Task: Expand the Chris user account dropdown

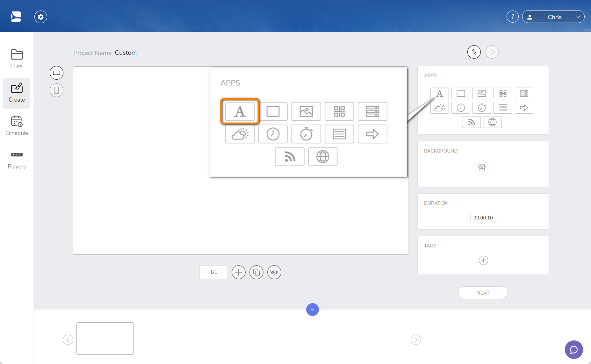Action: [553, 17]
